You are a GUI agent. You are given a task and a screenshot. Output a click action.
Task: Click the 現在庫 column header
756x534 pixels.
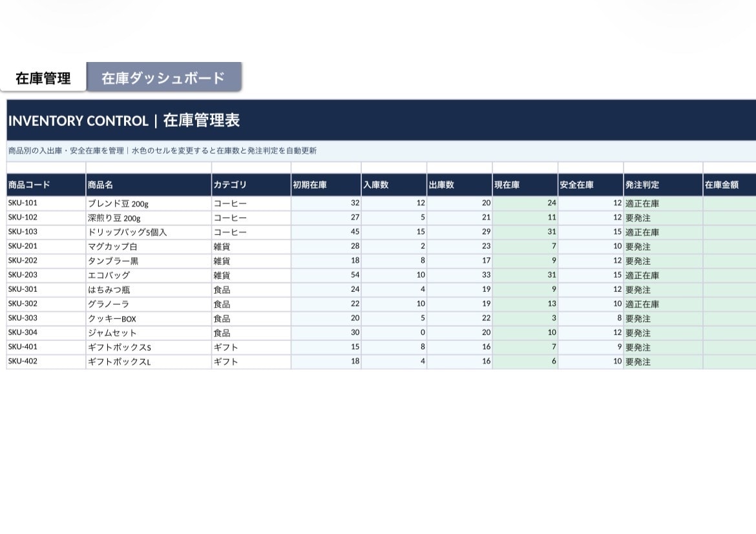(525, 185)
